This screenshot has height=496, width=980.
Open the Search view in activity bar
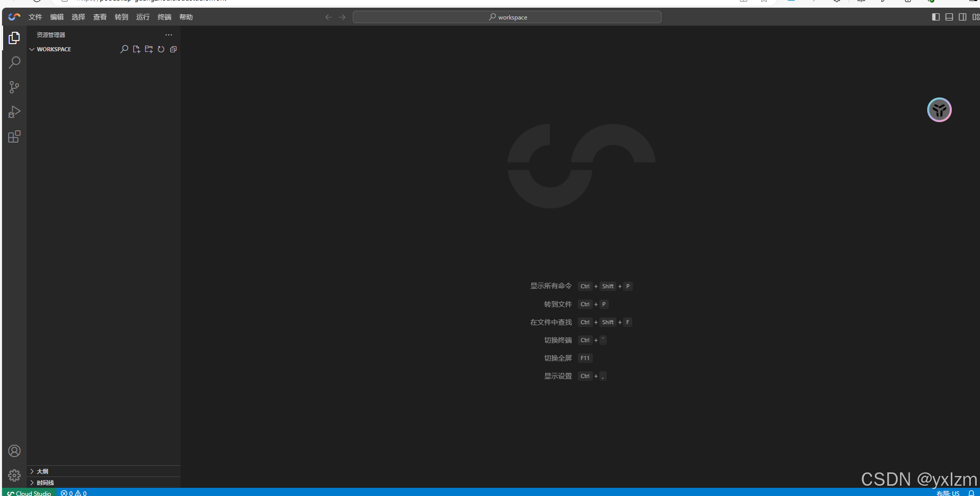click(x=14, y=63)
